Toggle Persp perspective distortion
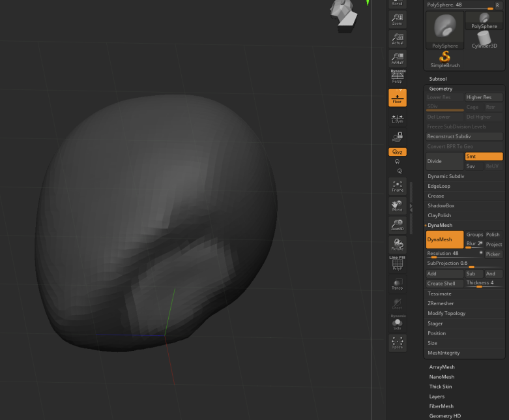509x420 pixels. pos(398,77)
